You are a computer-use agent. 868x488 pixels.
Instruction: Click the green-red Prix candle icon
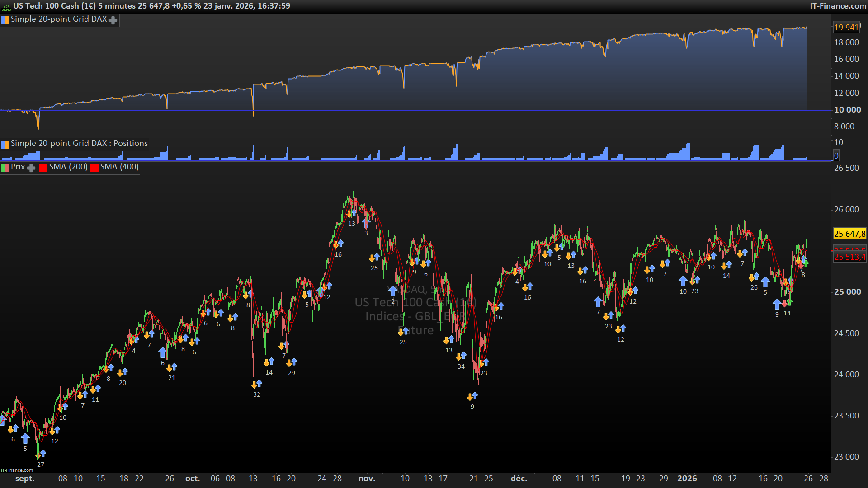coord(5,168)
